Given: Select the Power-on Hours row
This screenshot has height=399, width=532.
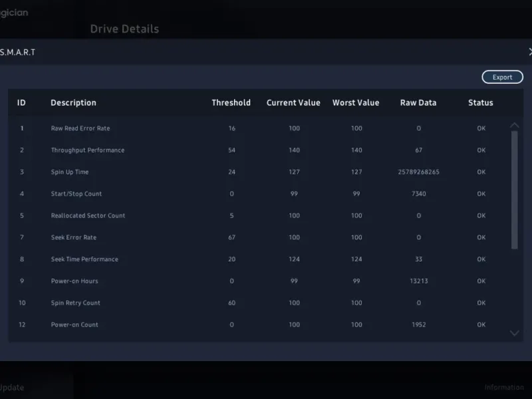Looking at the screenshot, I should pyautogui.click(x=259, y=281).
